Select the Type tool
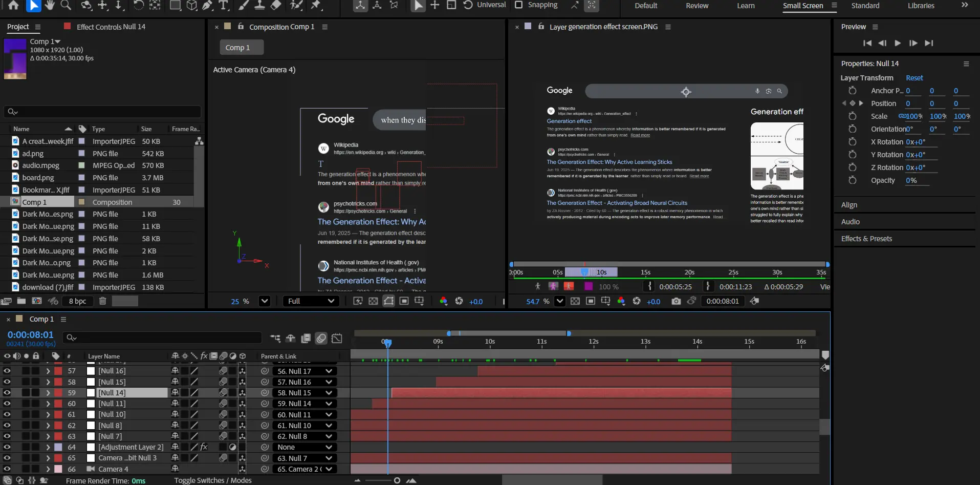Image resolution: width=980 pixels, height=485 pixels. (x=224, y=5)
